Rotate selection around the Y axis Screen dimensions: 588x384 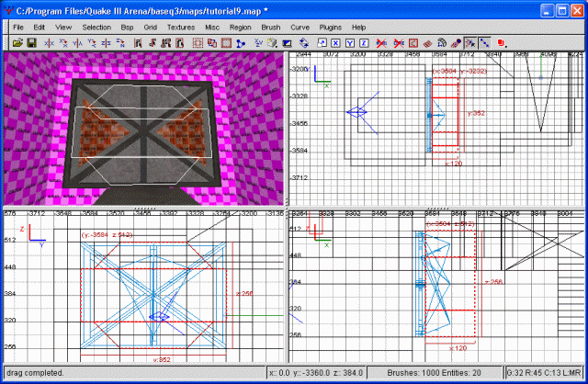[x=92, y=43]
